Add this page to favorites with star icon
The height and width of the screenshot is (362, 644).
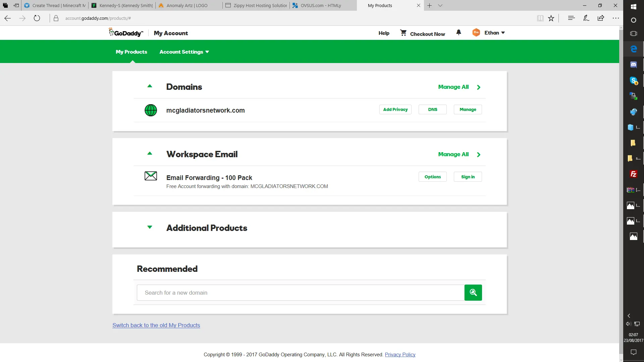coord(551,18)
